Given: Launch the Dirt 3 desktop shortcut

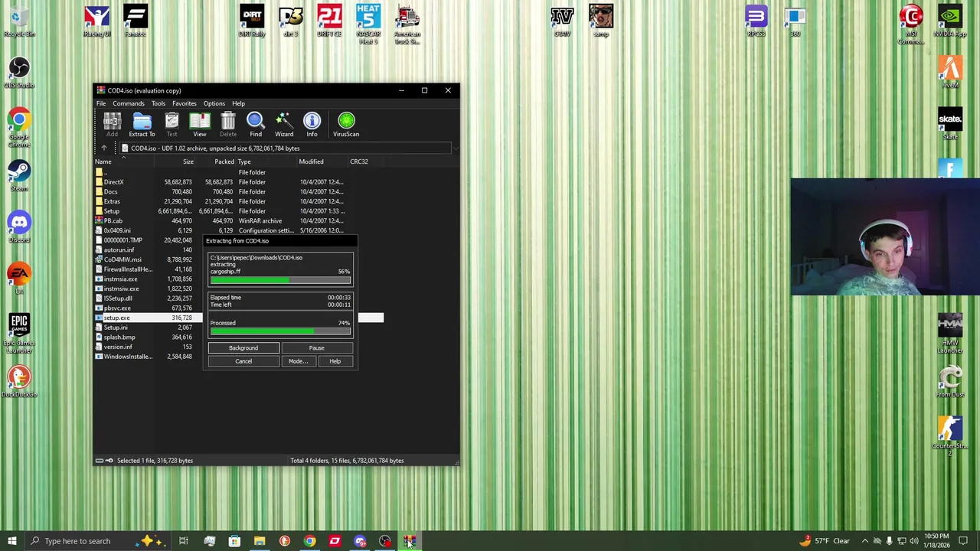Looking at the screenshot, I should [x=291, y=21].
